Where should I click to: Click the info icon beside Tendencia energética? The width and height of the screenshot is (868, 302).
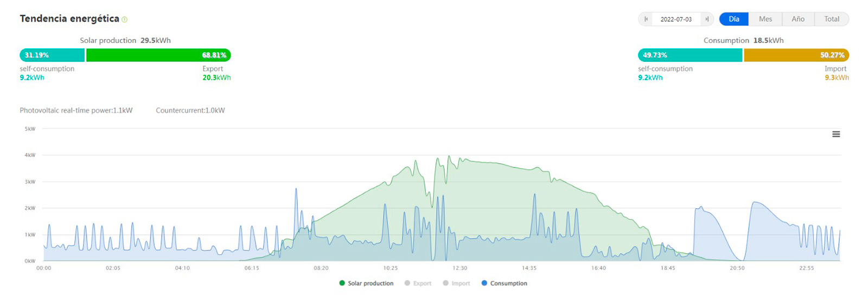click(x=125, y=20)
